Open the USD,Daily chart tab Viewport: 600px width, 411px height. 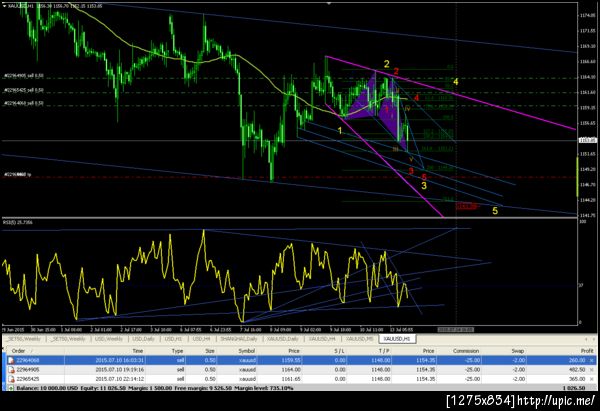coord(143,339)
